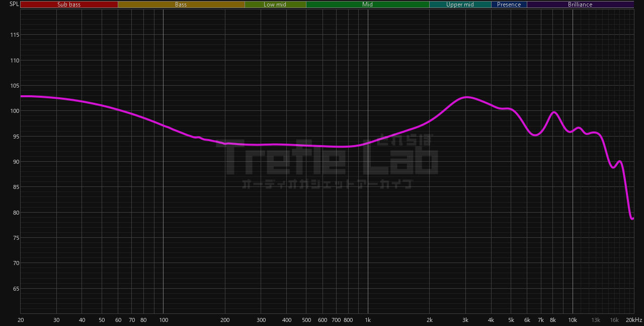Click the 75 dB axis value
Image resolution: width=644 pixels, height=326 pixels.
click(16, 238)
